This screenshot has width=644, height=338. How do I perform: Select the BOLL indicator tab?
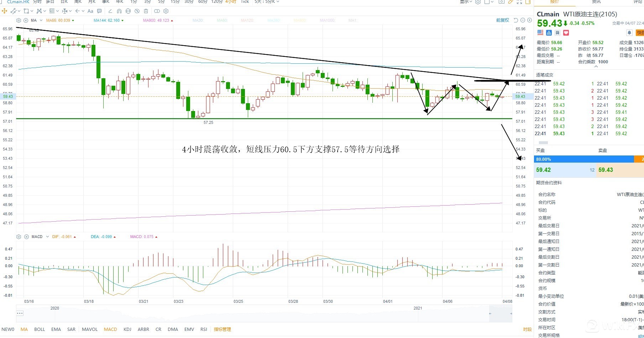(40, 329)
